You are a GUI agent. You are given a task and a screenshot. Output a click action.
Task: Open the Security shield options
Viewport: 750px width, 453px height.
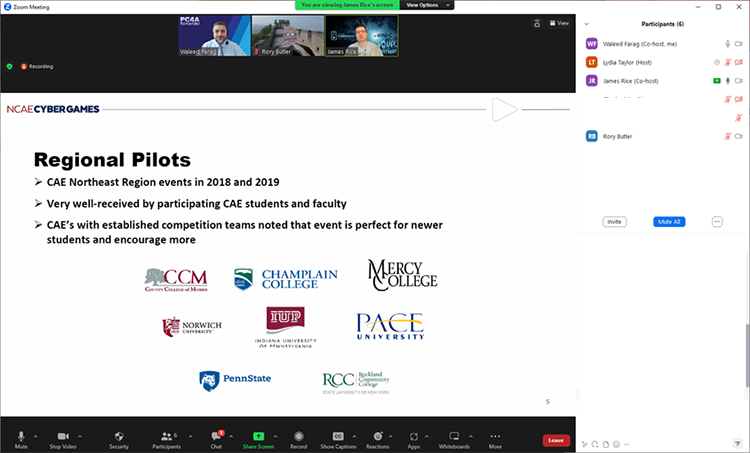click(119, 440)
